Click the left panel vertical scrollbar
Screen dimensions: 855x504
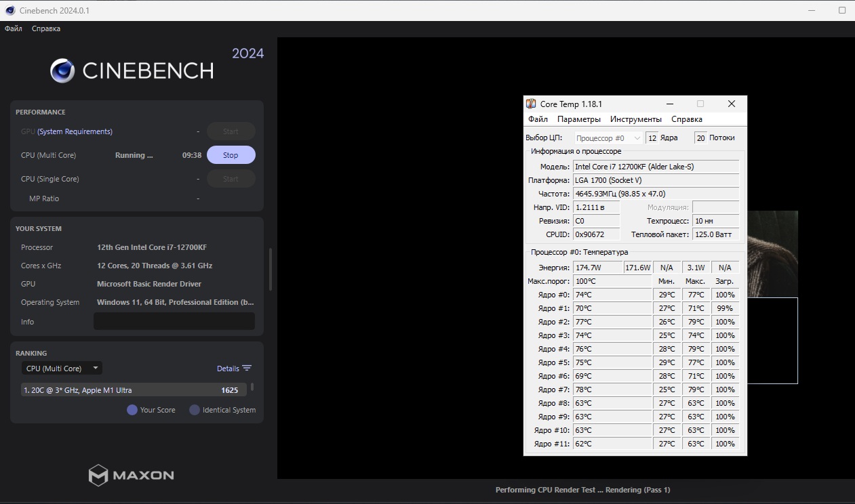pos(271,269)
